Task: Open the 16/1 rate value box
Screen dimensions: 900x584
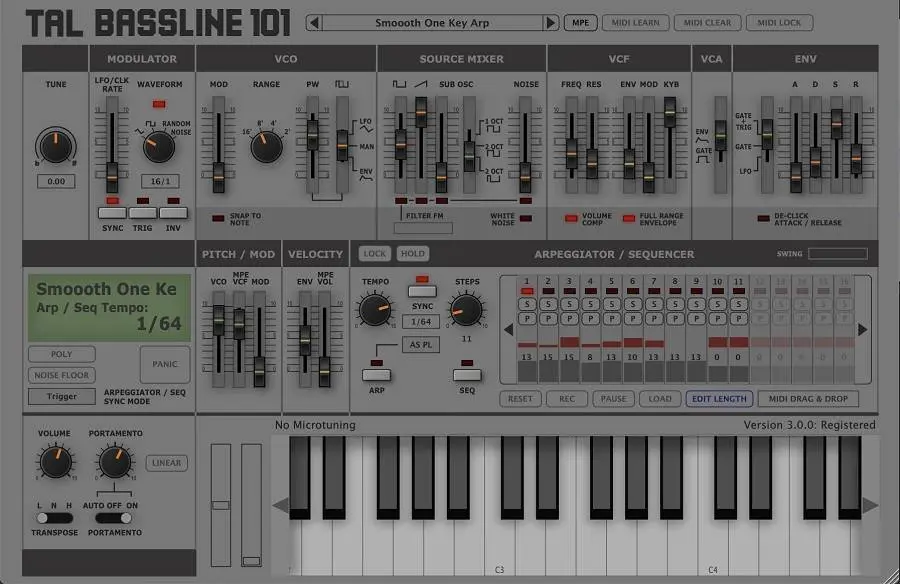Action: (160, 181)
